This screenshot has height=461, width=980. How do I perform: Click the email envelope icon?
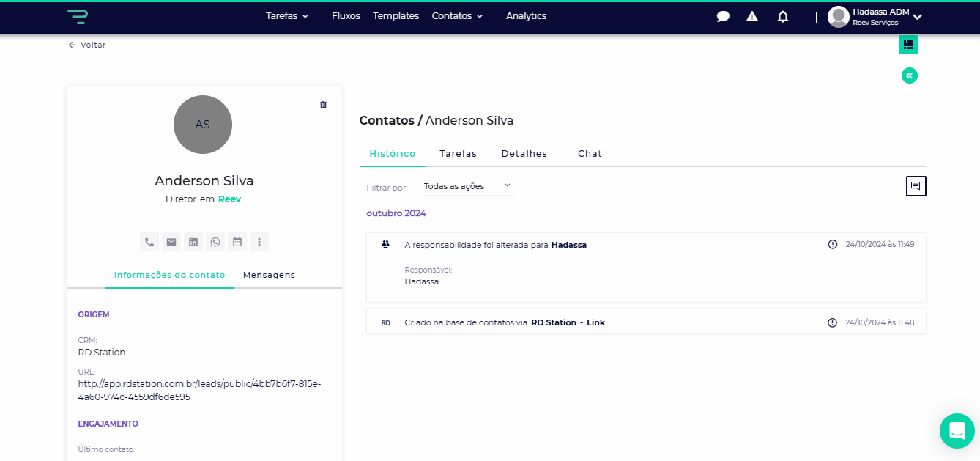click(171, 242)
